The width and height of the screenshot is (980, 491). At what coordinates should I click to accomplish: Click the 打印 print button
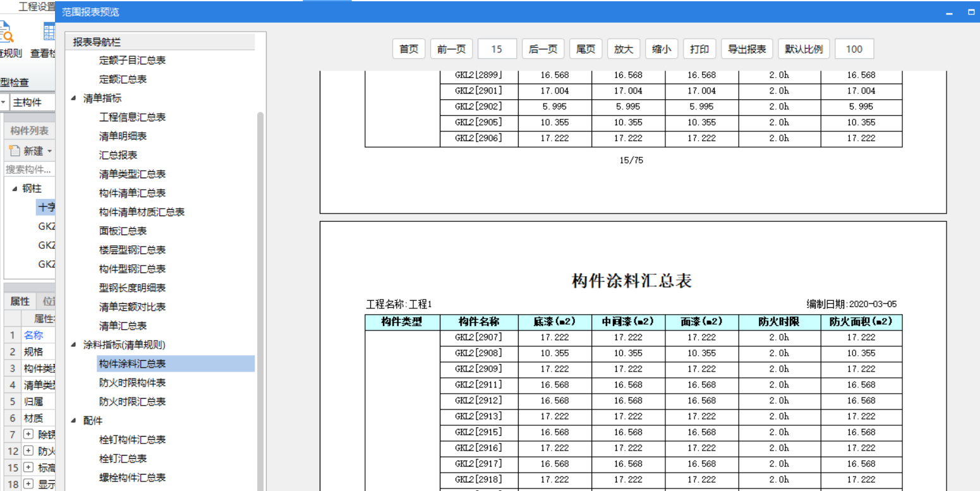point(699,49)
